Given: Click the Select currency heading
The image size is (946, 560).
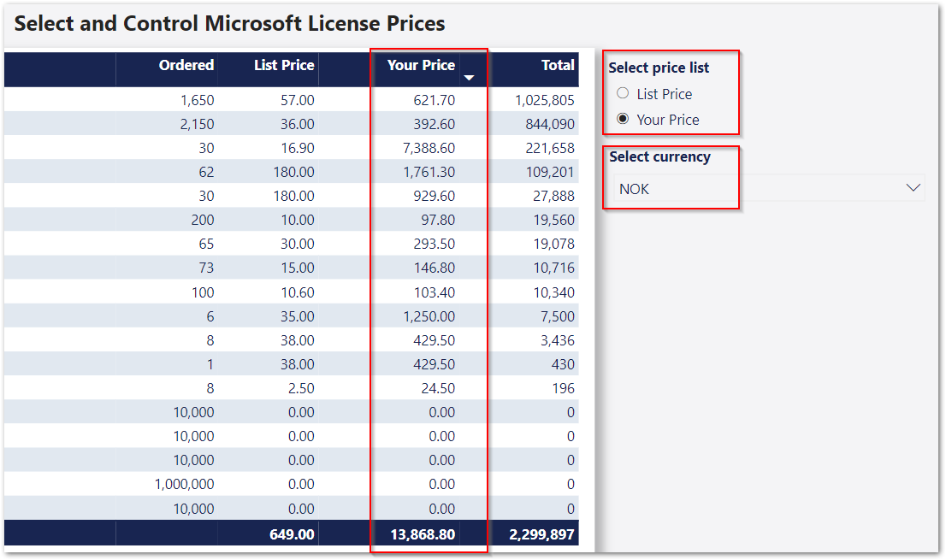Looking at the screenshot, I should click(659, 156).
